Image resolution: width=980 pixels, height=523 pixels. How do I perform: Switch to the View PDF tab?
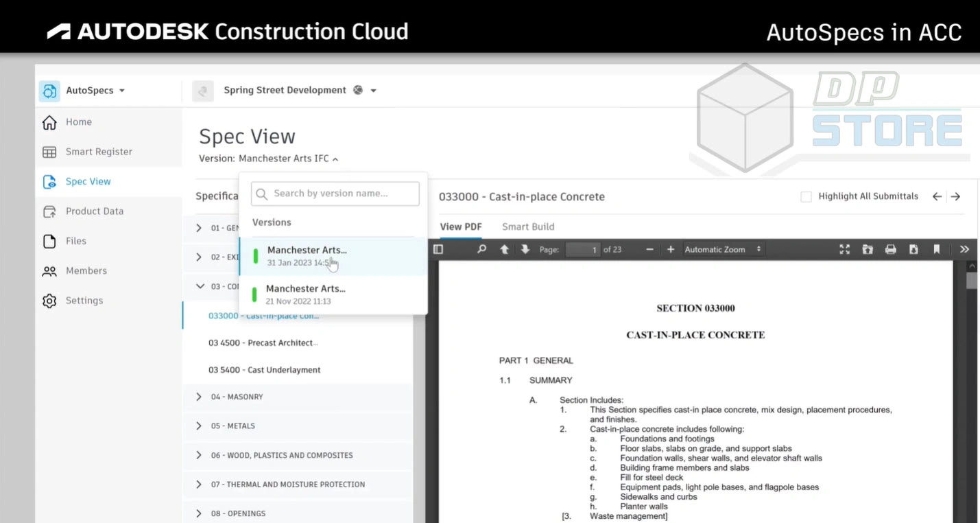click(461, 226)
